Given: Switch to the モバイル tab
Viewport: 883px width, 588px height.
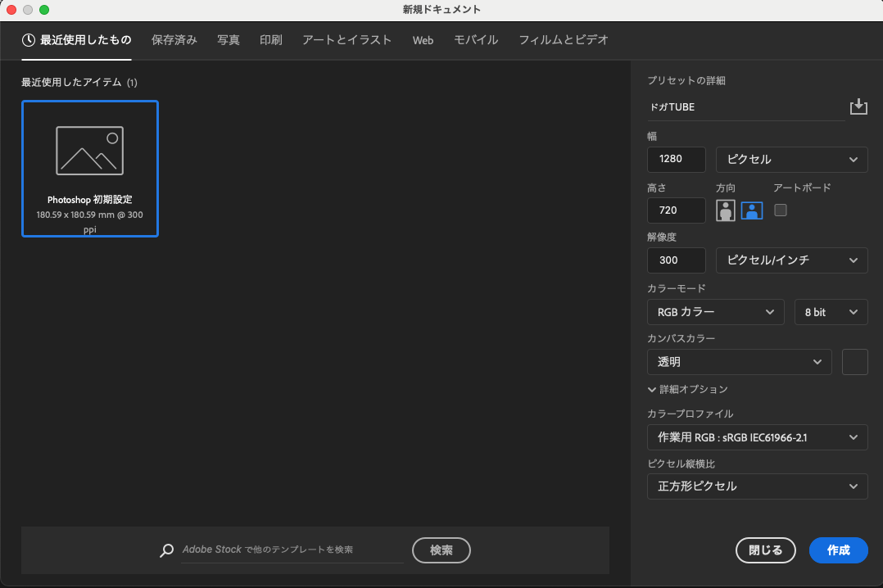Looking at the screenshot, I should click(x=476, y=40).
